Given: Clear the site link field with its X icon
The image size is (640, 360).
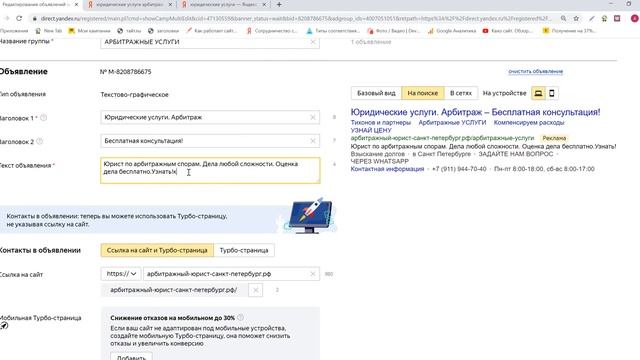Looking at the screenshot, I should (313, 274).
